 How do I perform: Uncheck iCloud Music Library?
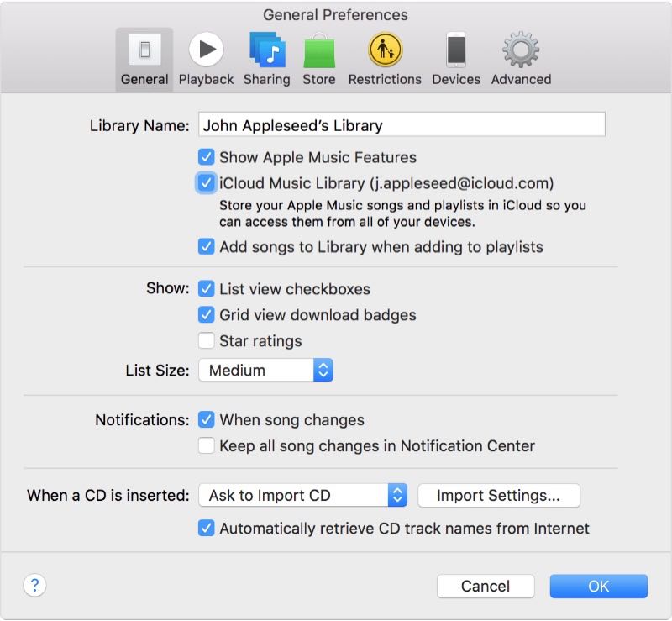[x=207, y=182]
